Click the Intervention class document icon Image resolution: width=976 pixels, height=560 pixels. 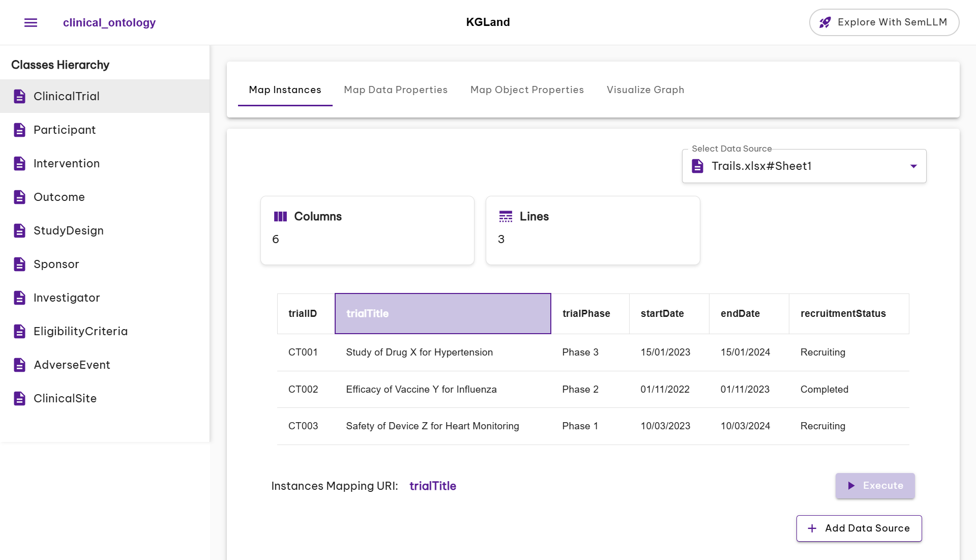point(19,164)
